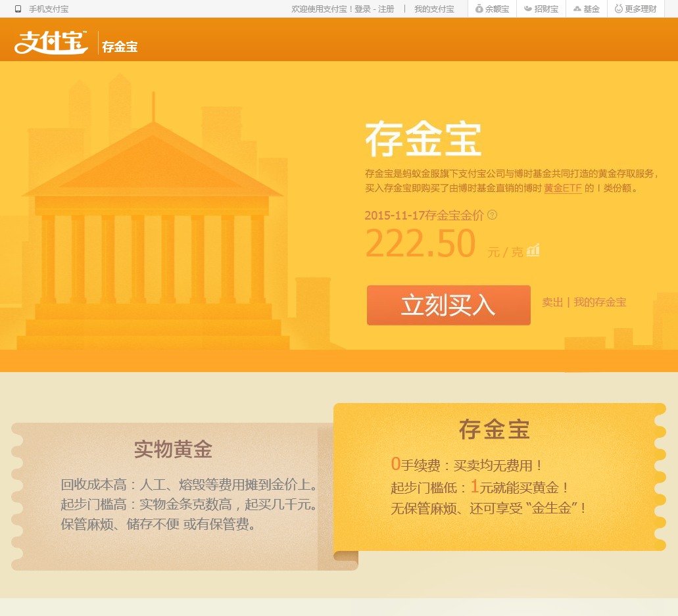Click the question mark help icon by 金价
Screen dimensions: 678x616
(x=492, y=215)
